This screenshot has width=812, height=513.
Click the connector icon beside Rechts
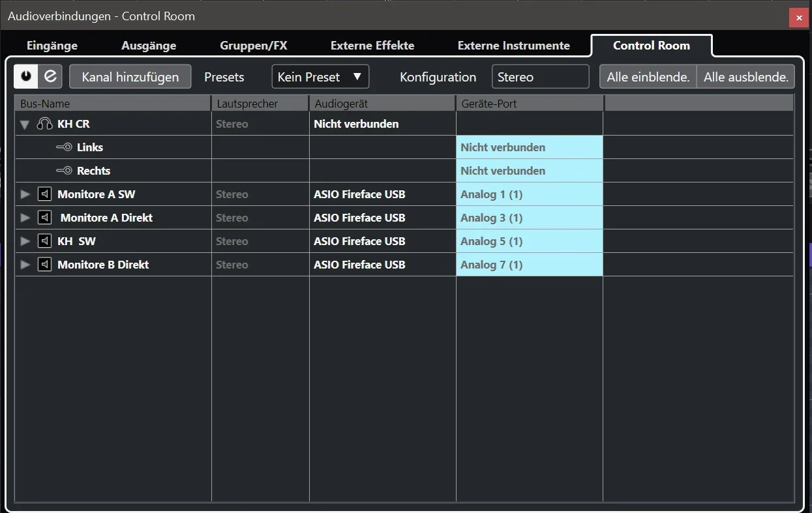click(x=64, y=171)
